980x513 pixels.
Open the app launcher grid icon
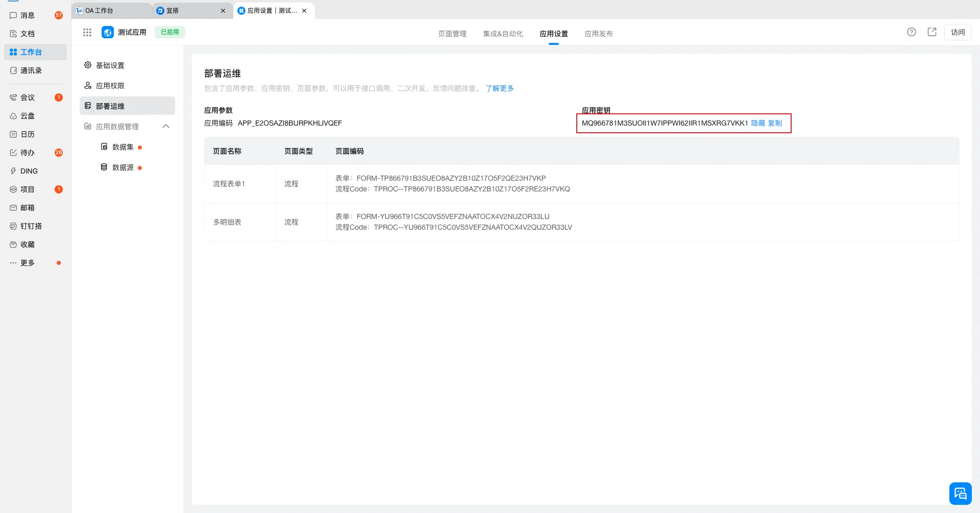tap(87, 32)
